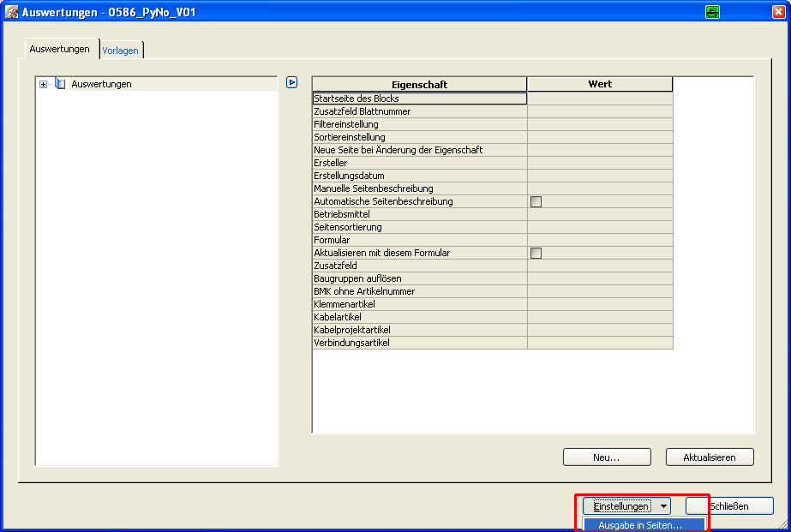Close the Auswertungen dialog window

tap(778, 12)
